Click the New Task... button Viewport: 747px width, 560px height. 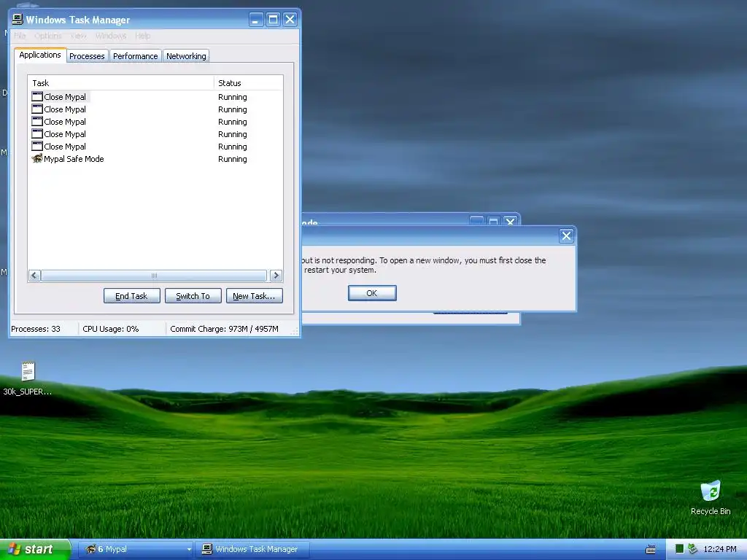[x=254, y=296]
